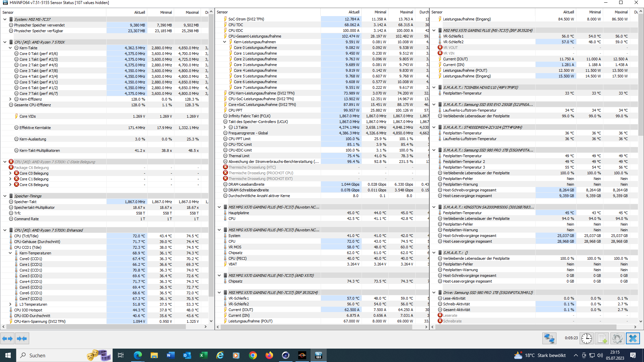The height and width of the screenshot is (362, 644).
Task: Select the CPU (Tctl/Tdie) sensor row
Action: click(26, 236)
